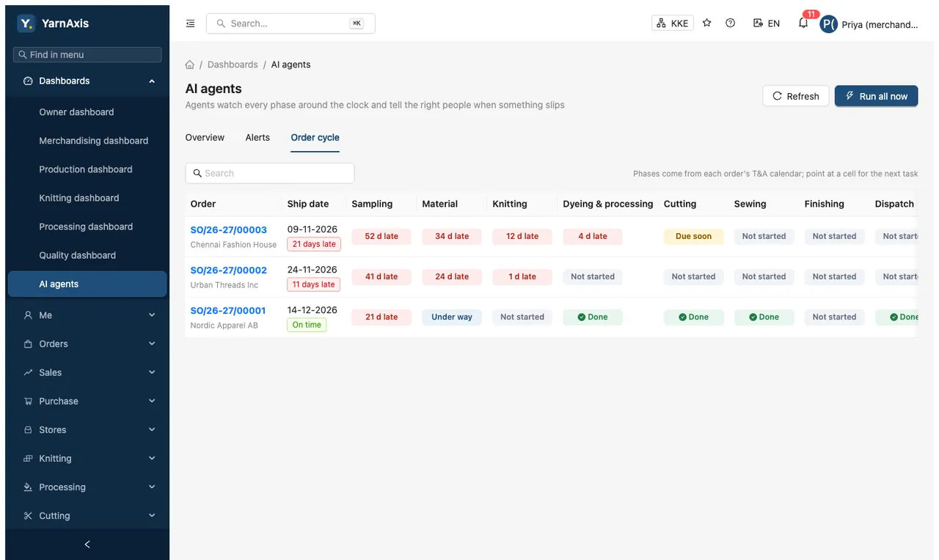Image resolution: width=939 pixels, height=560 pixels.
Task: Click the order table Search field
Action: (x=270, y=173)
